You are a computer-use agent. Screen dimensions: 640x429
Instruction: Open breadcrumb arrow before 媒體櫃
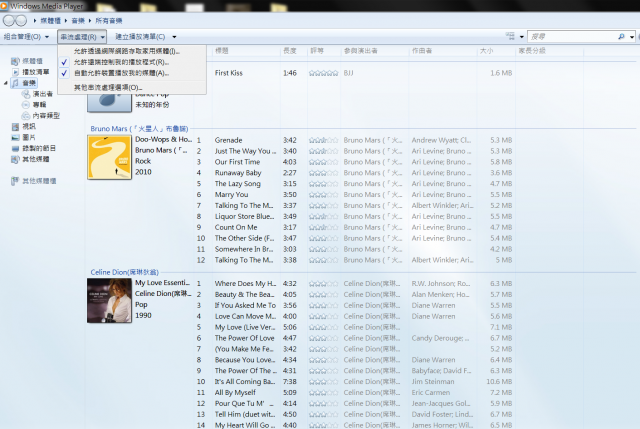click(x=35, y=20)
